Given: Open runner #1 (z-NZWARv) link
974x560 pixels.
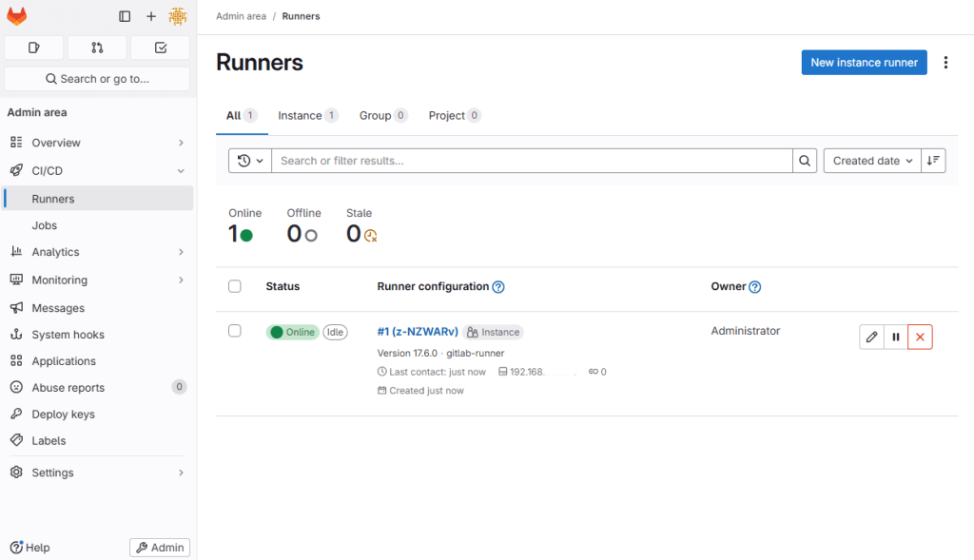Looking at the screenshot, I should click(x=418, y=332).
